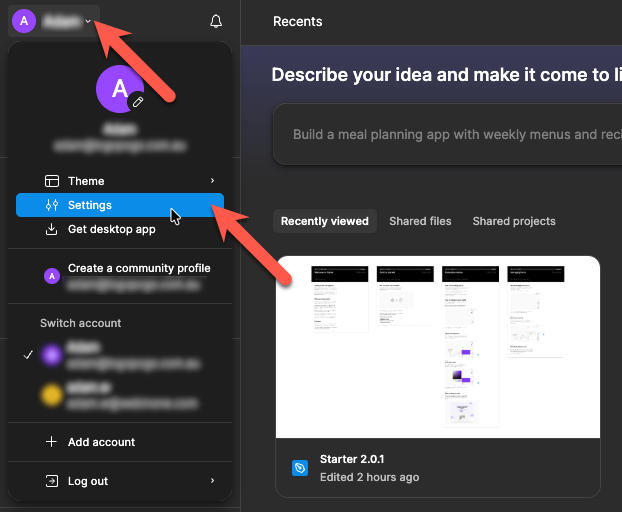The height and width of the screenshot is (512, 622).
Task: Switch to Shared files tab
Action: pyautogui.click(x=420, y=221)
